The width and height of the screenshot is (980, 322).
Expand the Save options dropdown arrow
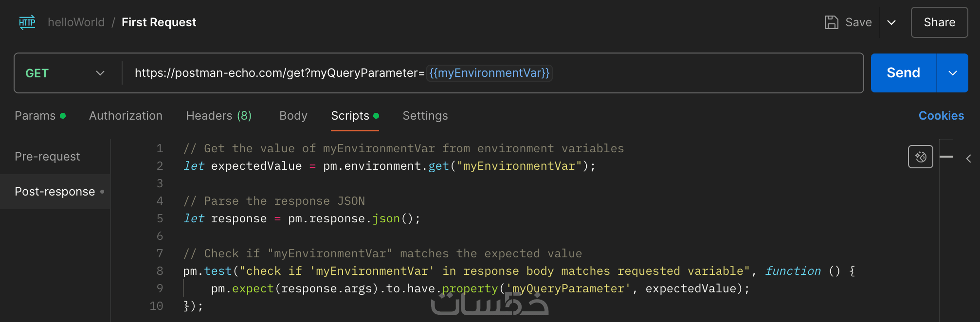[x=891, y=22]
